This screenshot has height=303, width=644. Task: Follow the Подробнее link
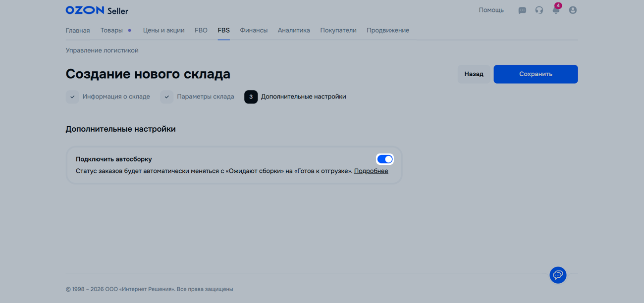(x=371, y=171)
